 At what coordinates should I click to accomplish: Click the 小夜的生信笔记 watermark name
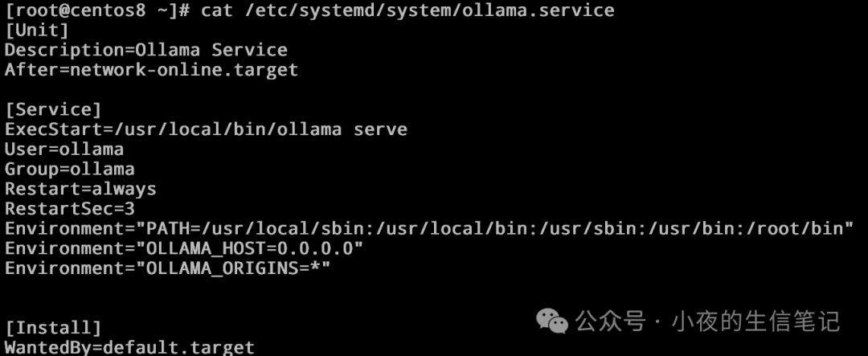[755, 321]
